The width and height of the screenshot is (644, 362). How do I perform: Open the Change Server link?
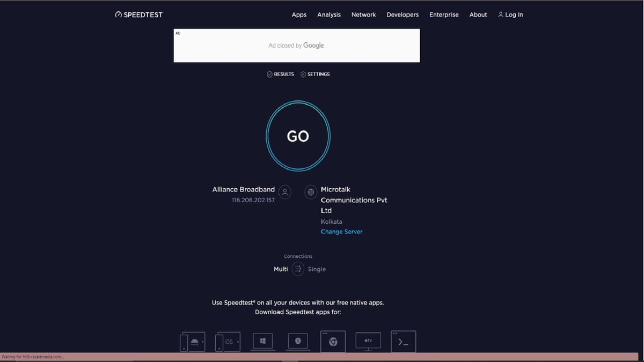pos(341,231)
